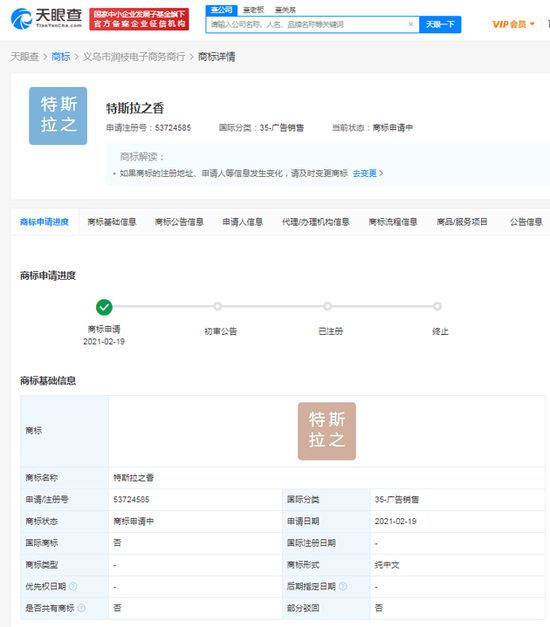The height and width of the screenshot is (627, 550).
Task: Select the 查关系 search tab
Action: click(x=285, y=10)
